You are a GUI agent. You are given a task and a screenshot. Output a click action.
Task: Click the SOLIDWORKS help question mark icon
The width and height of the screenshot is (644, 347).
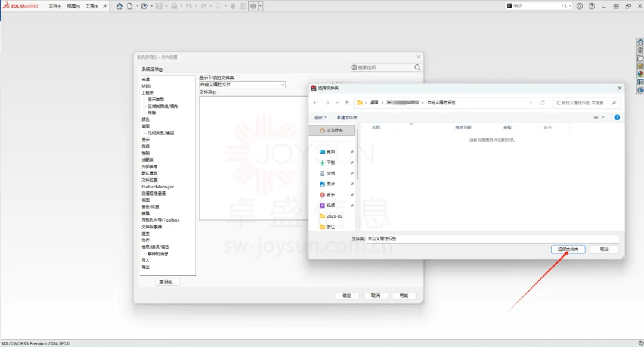tap(592, 6)
